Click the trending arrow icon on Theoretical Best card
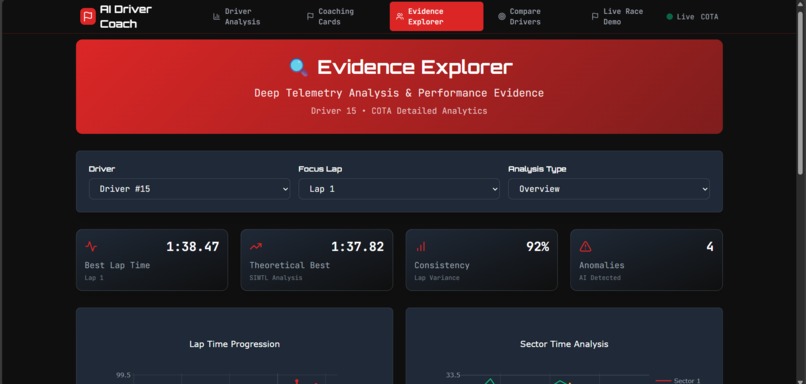This screenshot has height=384, width=806. [x=256, y=247]
